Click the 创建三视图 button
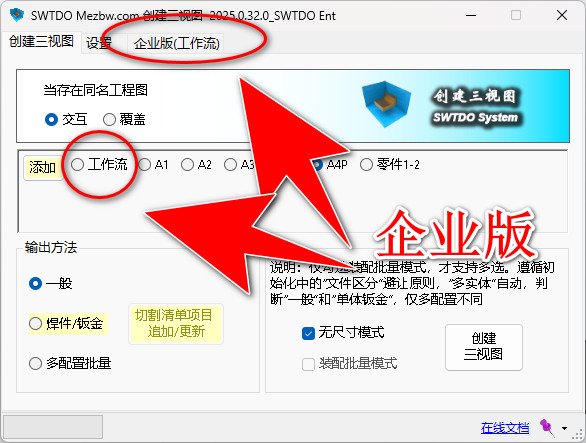Screen dimensions: 586x443 coord(484,347)
